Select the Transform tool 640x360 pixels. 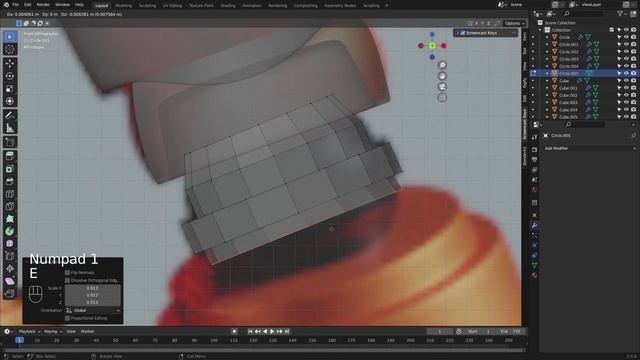(10, 101)
